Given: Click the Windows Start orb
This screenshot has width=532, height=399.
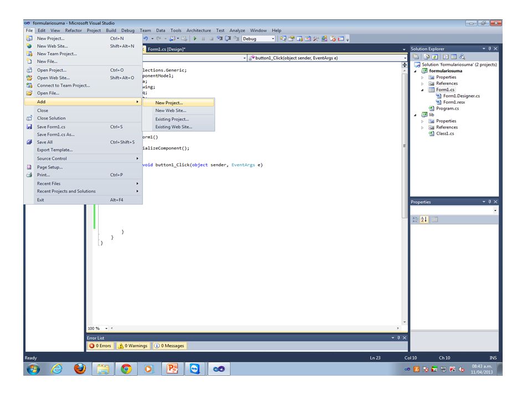Looking at the screenshot, I should 33,369.
